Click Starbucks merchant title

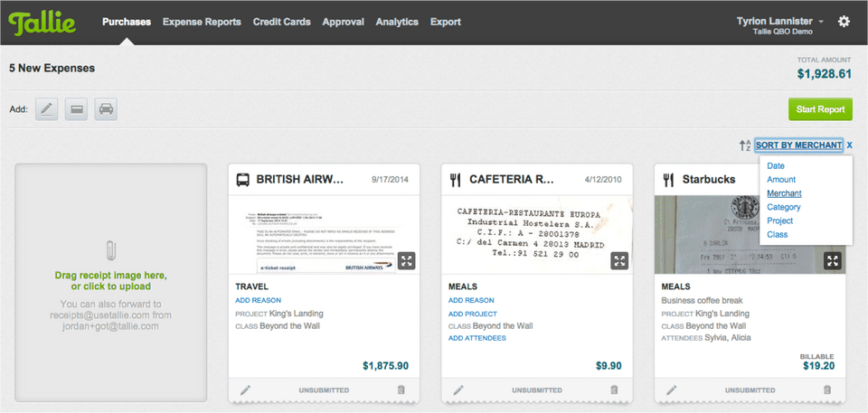[709, 179]
